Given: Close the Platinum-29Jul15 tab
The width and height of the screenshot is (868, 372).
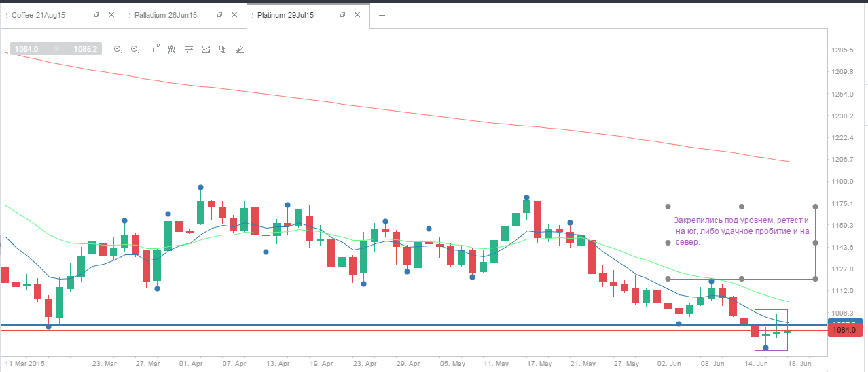Looking at the screenshot, I should pos(357,15).
